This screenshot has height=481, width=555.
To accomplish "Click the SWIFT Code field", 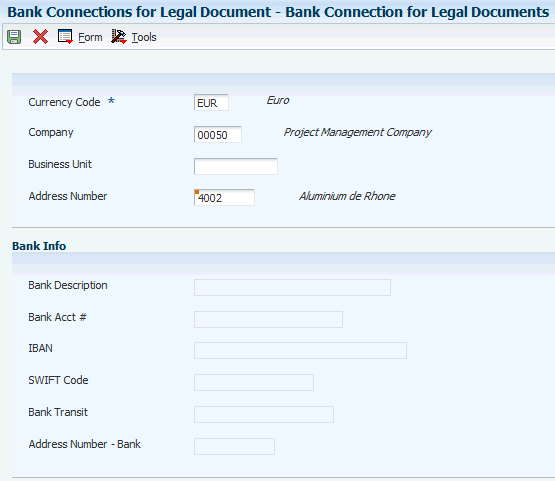I will coord(254,382).
